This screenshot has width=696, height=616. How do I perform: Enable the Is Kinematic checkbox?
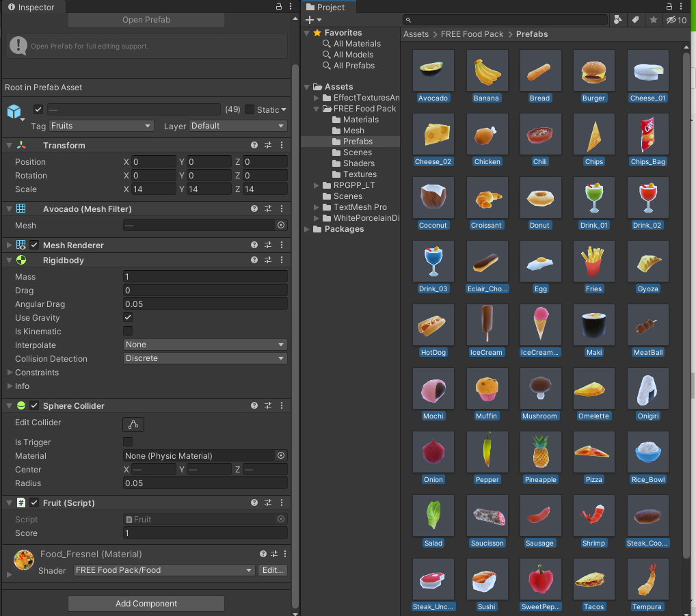click(128, 332)
